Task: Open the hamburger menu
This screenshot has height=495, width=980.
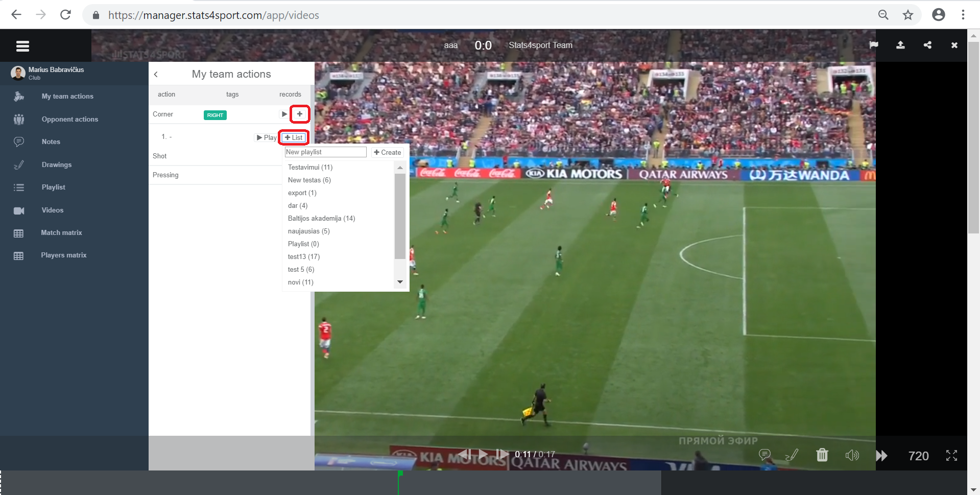Action: [x=22, y=46]
